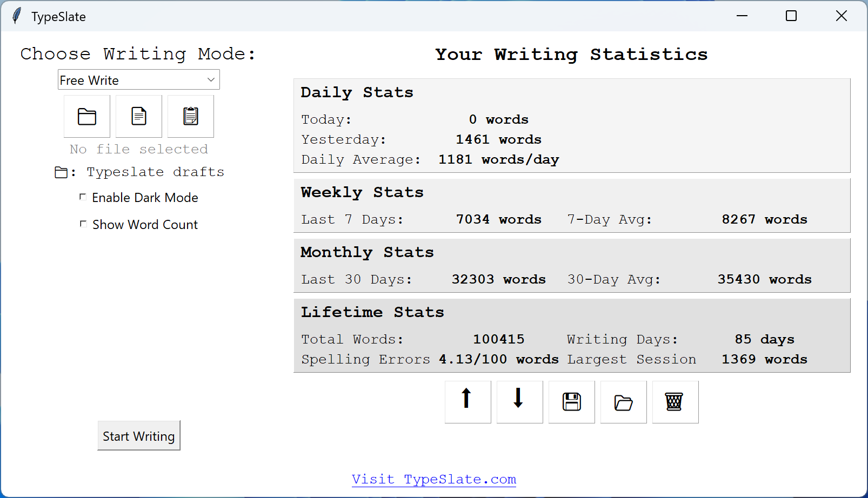Click inside the Daily Stats panel
This screenshot has width=868, height=498.
[x=571, y=125]
